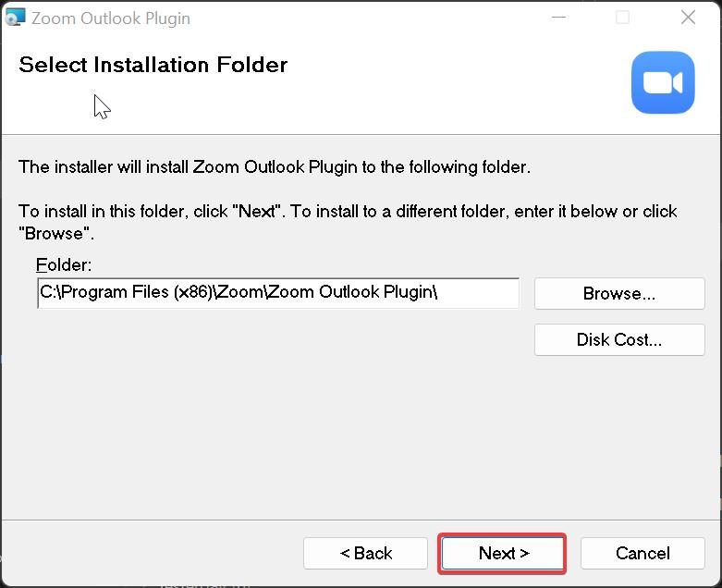Click the "installer will install" description line

[275, 167]
